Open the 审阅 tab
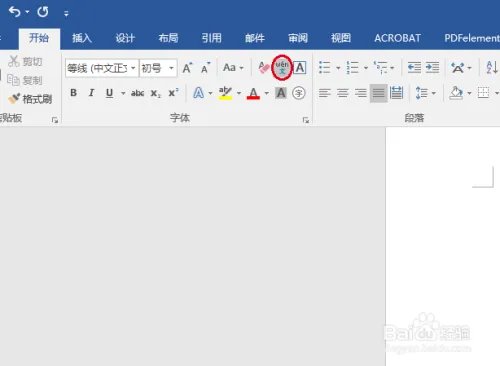The width and height of the screenshot is (500, 366). (298, 38)
